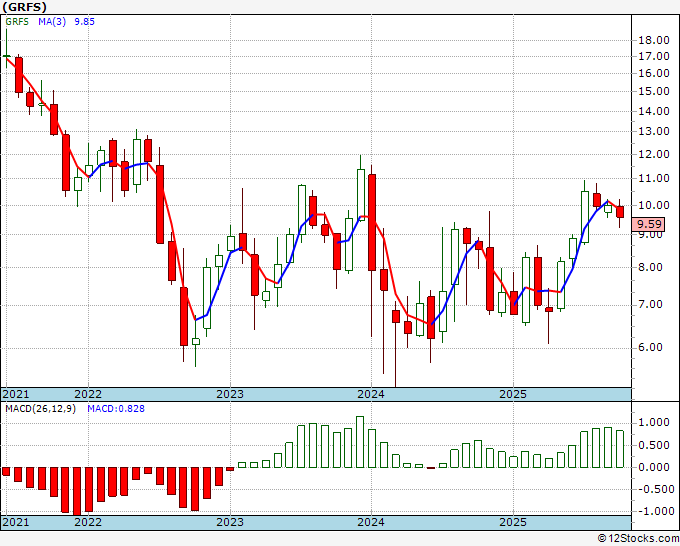Click the last red candlestick near 9.59

[620, 212]
